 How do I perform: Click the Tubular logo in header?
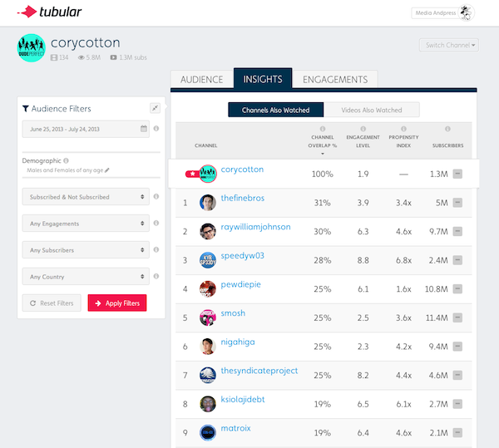[x=50, y=12]
